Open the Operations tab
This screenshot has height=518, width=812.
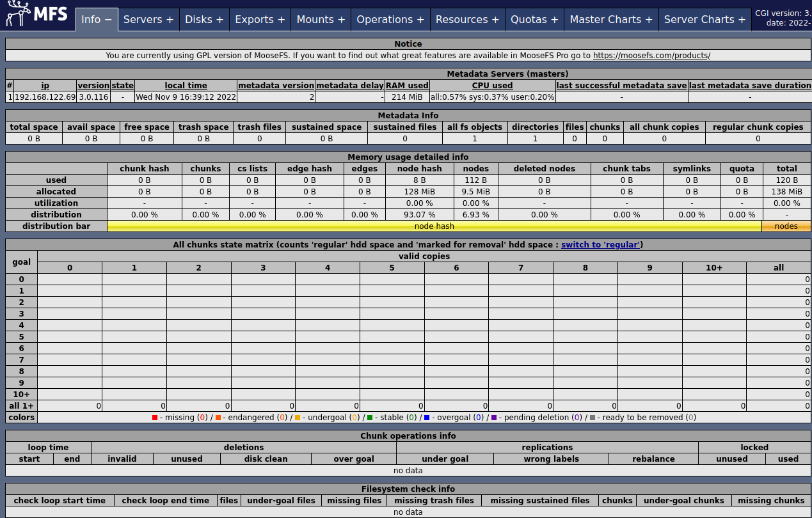(x=390, y=19)
